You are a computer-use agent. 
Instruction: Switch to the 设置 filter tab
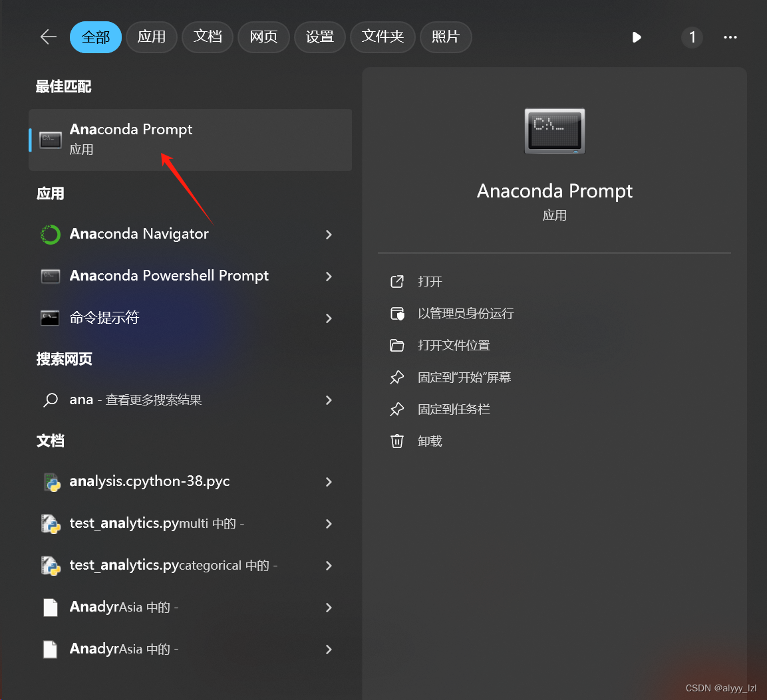(x=320, y=37)
